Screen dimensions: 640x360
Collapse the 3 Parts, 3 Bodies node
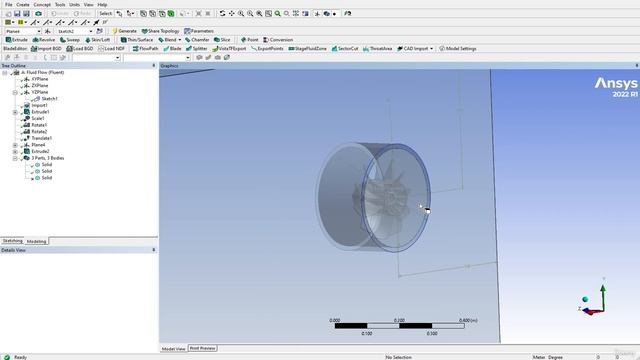pos(15,158)
